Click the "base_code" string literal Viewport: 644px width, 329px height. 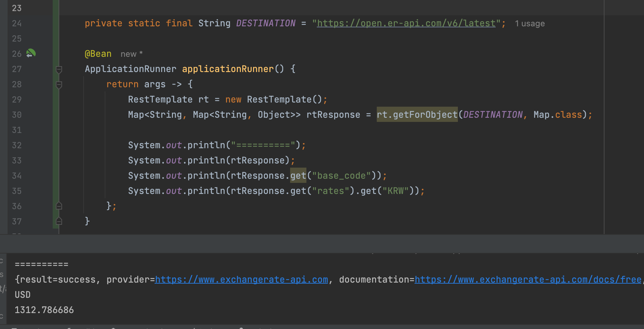click(x=341, y=176)
